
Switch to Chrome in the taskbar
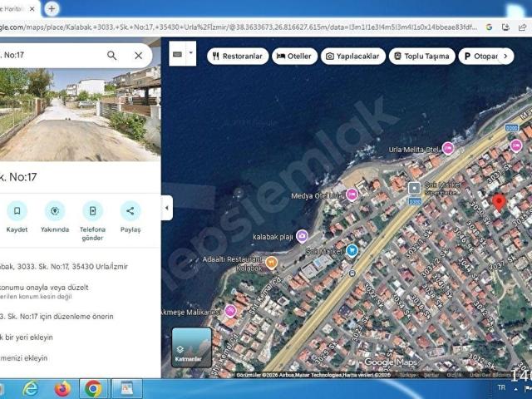coord(93,389)
